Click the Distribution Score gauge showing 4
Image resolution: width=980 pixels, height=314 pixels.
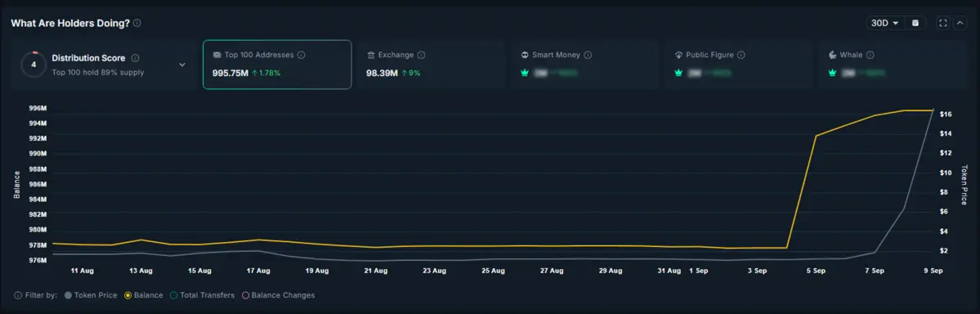pyautogui.click(x=34, y=65)
